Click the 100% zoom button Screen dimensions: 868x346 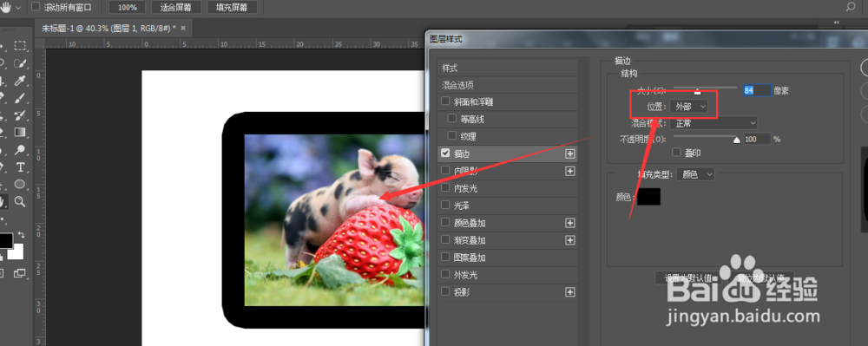click(128, 7)
